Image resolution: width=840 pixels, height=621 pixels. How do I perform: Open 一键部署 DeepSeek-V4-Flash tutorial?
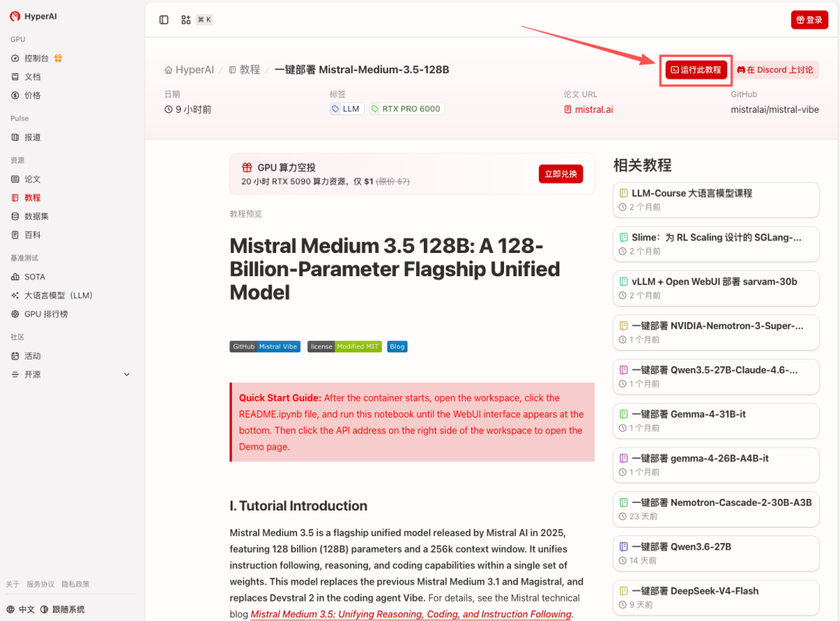[x=716, y=598]
